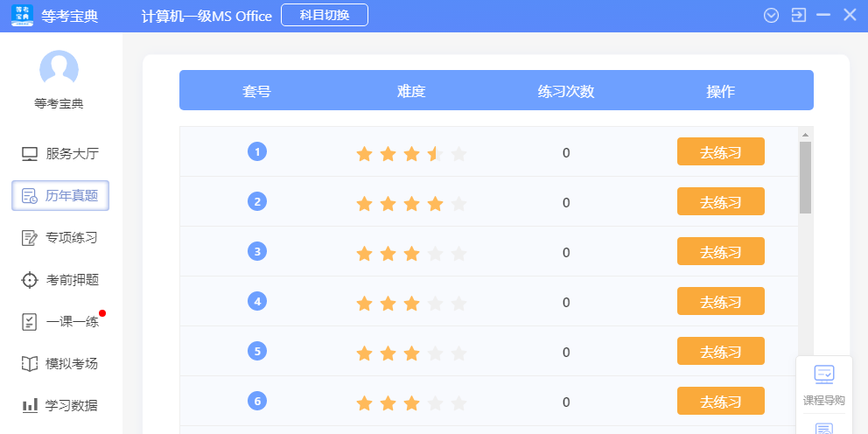
Task: Click 去练习 for set 4
Action: click(721, 301)
